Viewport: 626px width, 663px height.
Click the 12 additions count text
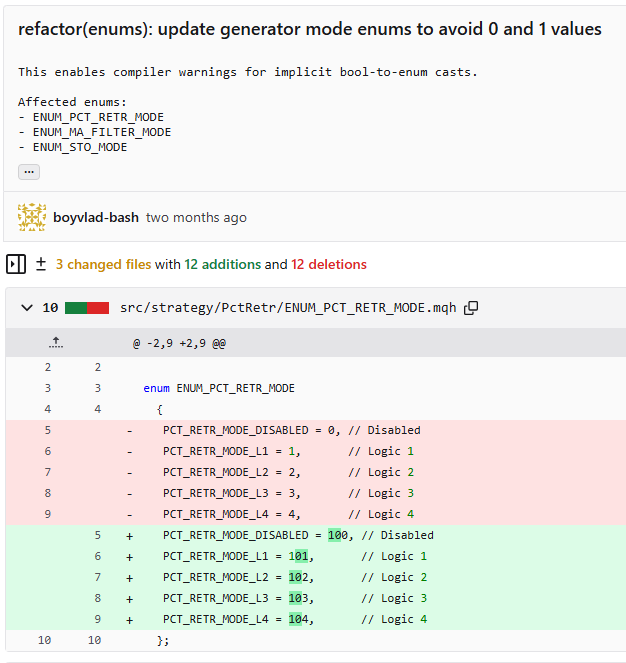click(222, 265)
